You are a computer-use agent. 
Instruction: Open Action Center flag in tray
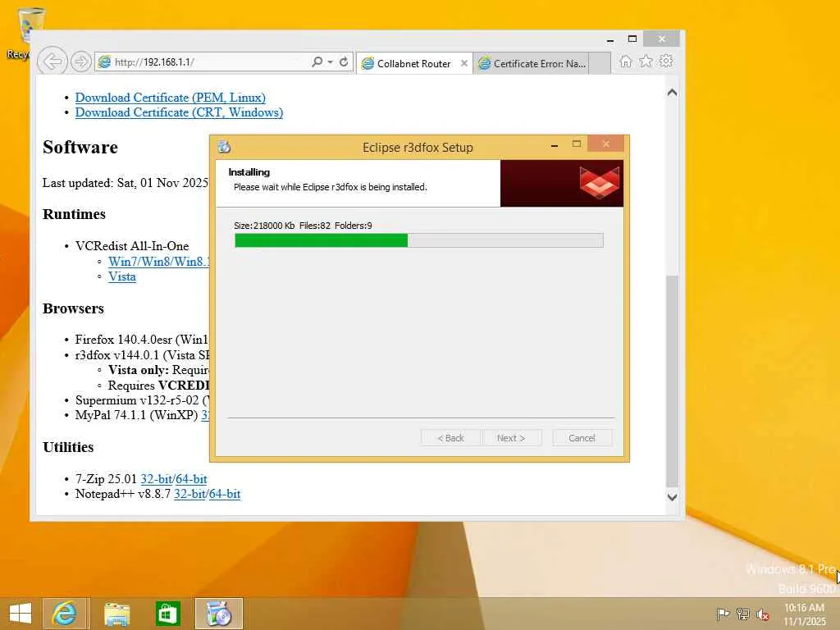click(x=723, y=614)
